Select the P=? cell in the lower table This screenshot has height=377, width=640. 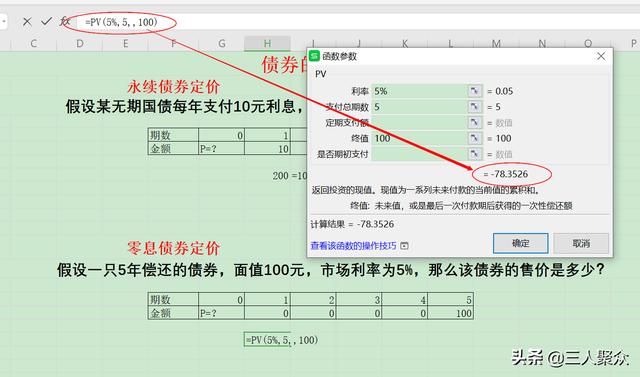222,313
